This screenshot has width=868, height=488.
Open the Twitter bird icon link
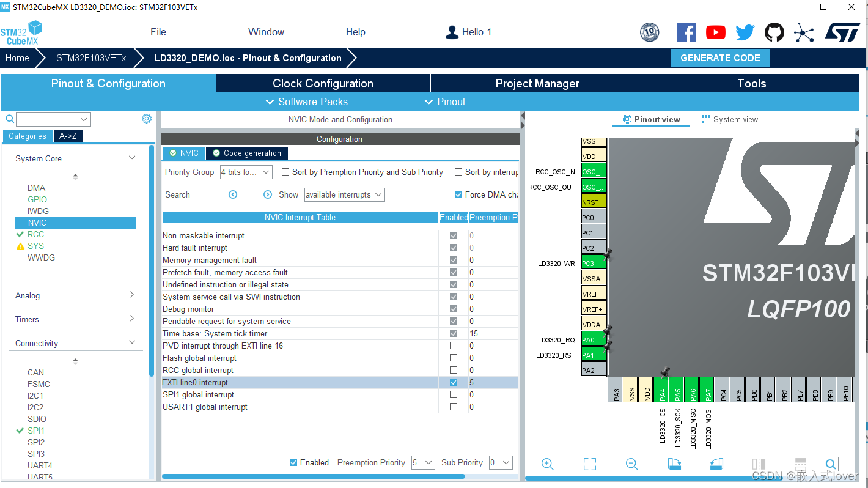(x=745, y=32)
